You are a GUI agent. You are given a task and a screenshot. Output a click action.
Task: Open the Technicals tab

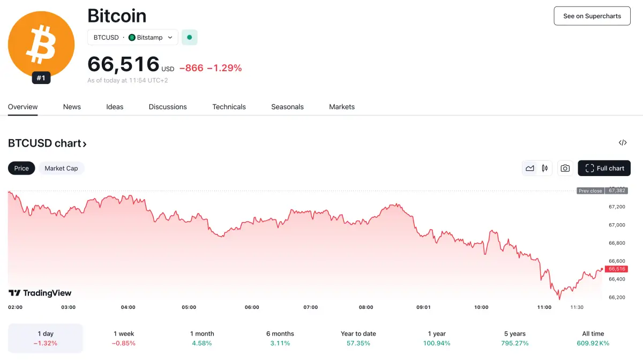click(x=229, y=107)
